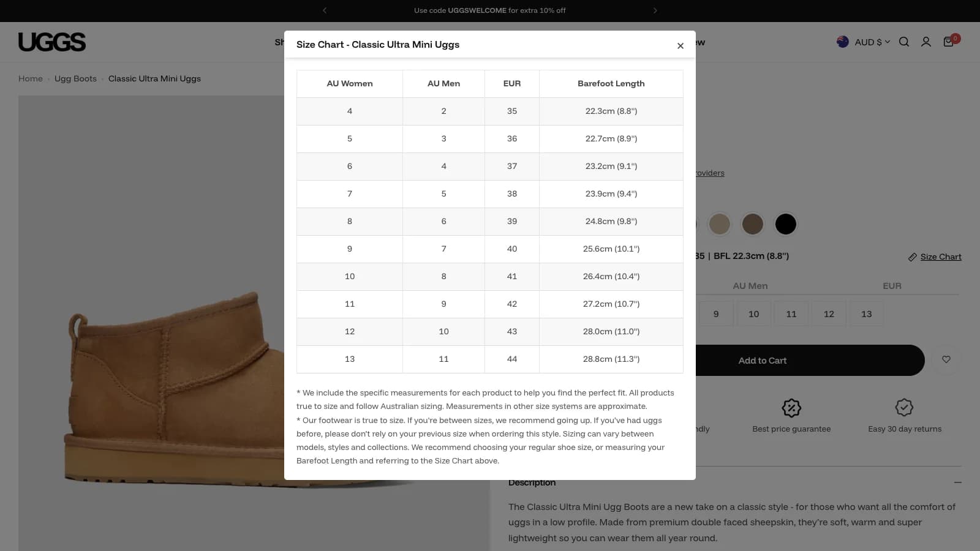Image resolution: width=980 pixels, height=551 pixels.
Task: Open the search icon in header
Action: [904, 42]
